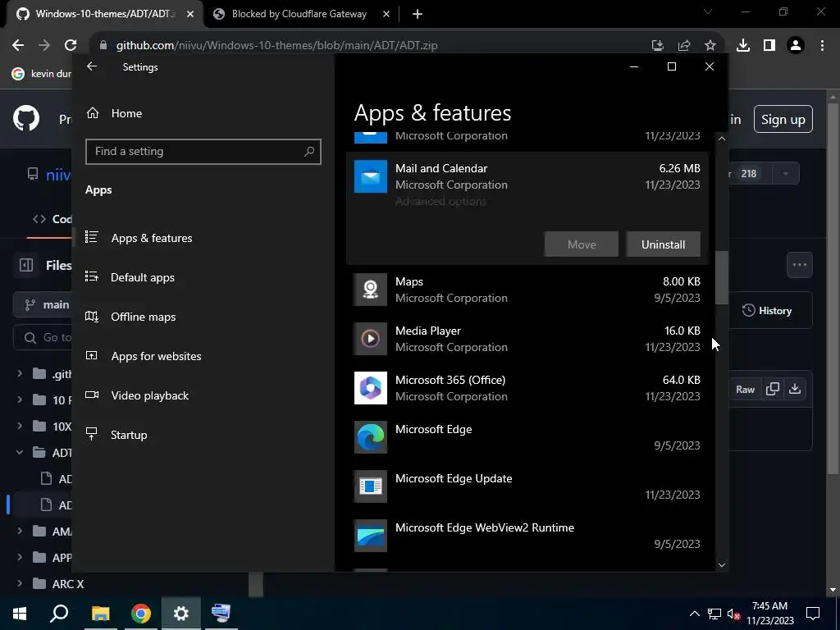Open the Chrome tab search chevron
This screenshot has width=840, height=630.
[708, 11]
